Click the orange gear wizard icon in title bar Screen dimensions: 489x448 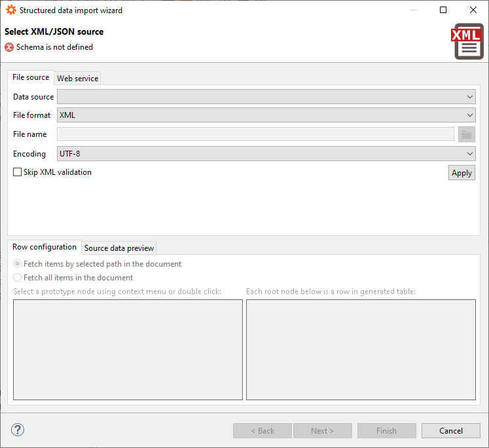[x=10, y=10]
